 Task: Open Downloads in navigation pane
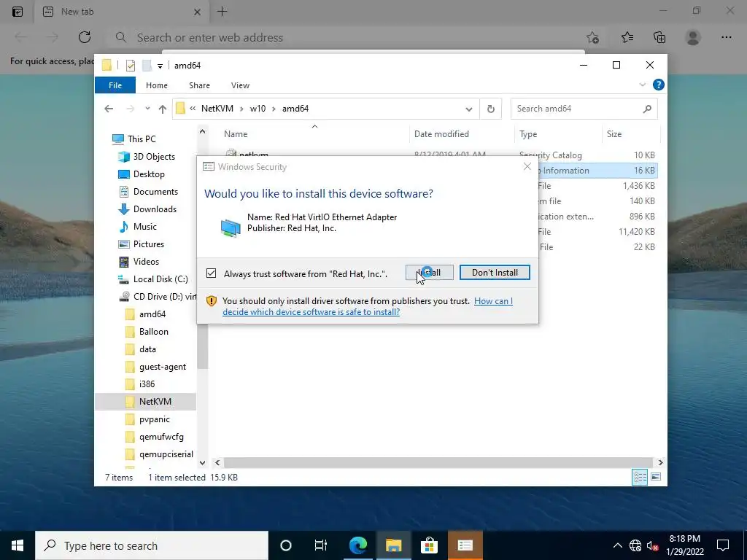pyautogui.click(x=155, y=209)
